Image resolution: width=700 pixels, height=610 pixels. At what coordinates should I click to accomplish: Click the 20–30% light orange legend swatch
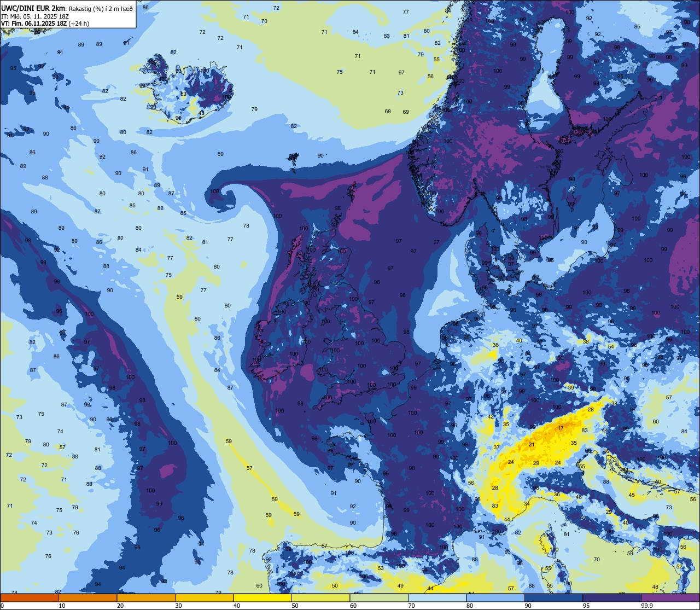(x=146, y=597)
